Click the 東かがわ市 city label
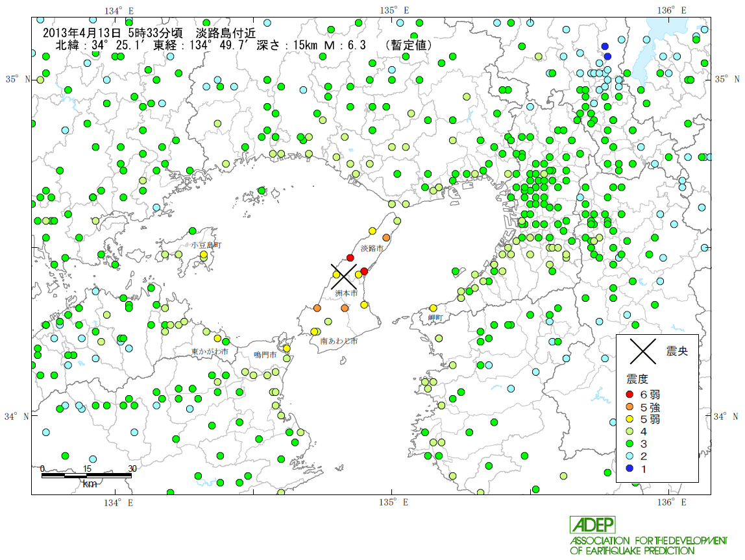745x560 pixels. click(x=210, y=352)
